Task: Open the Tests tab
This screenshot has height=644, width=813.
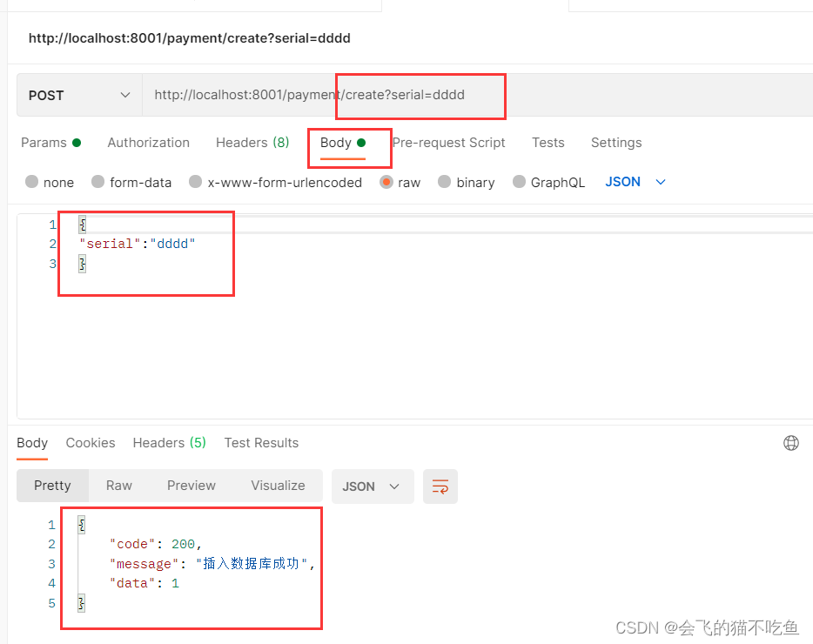Action: tap(548, 143)
